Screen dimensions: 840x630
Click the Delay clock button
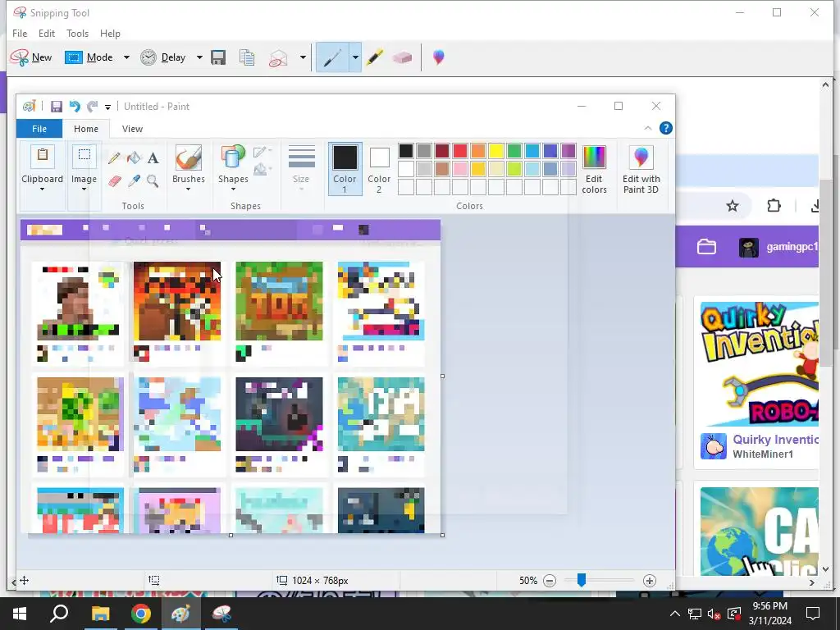(163, 57)
